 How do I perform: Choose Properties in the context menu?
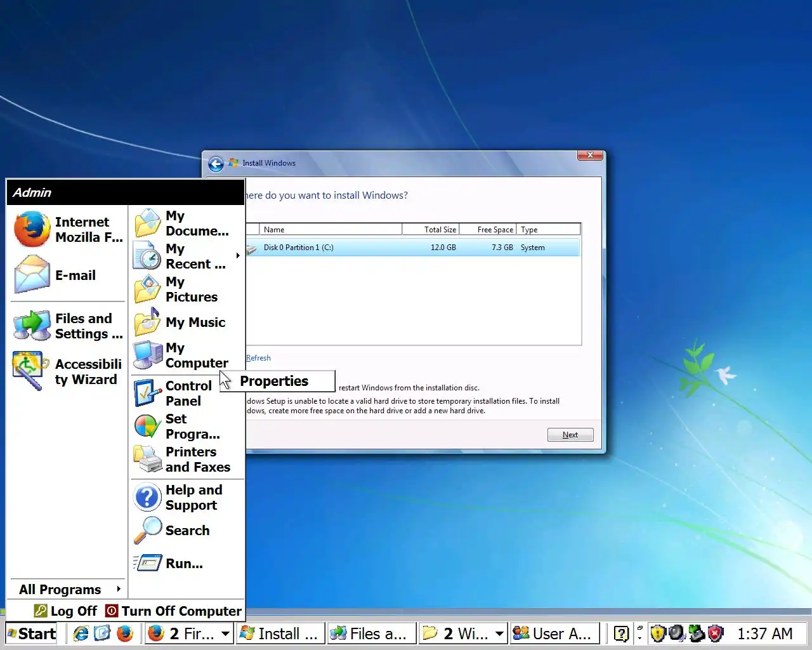278,381
